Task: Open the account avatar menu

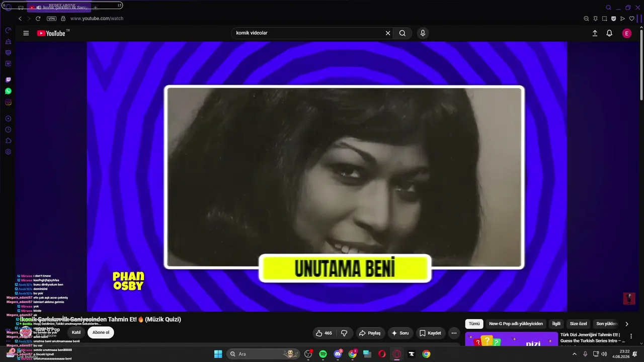Action: (627, 33)
